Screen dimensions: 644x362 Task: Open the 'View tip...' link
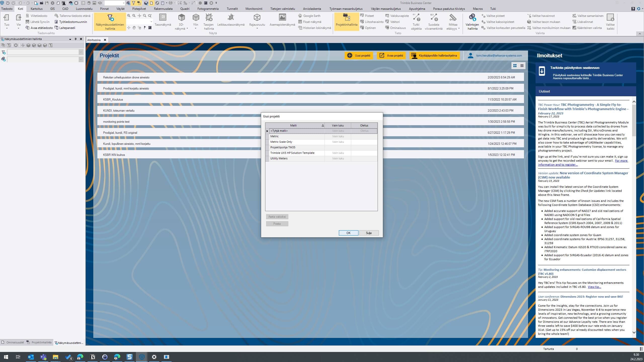pyautogui.click(x=594, y=287)
